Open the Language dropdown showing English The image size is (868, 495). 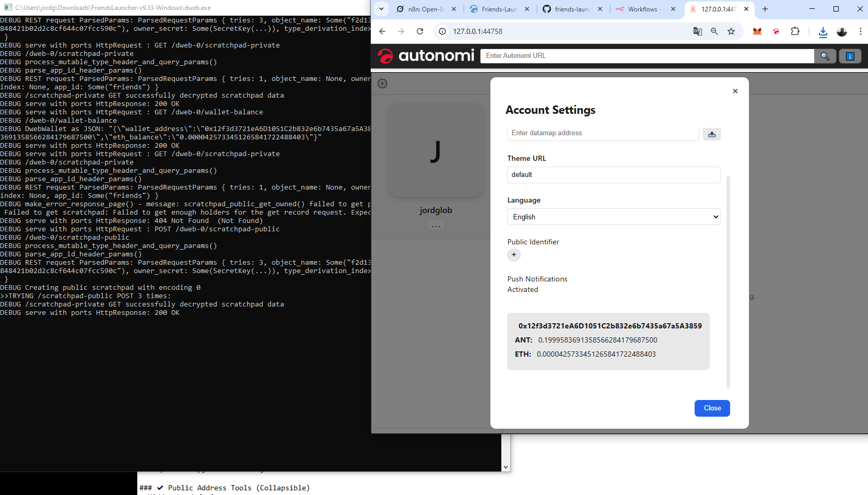(x=614, y=217)
